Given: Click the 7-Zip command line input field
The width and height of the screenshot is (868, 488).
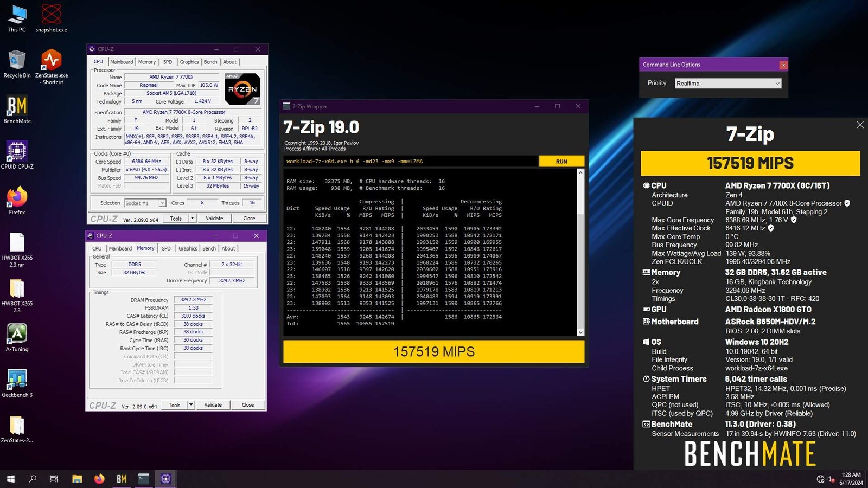Looking at the screenshot, I should (x=410, y=161).
